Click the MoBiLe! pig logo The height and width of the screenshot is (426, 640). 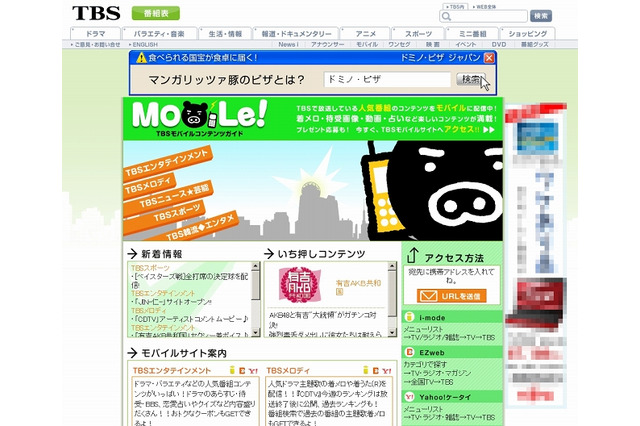click(x=200, y=114)
